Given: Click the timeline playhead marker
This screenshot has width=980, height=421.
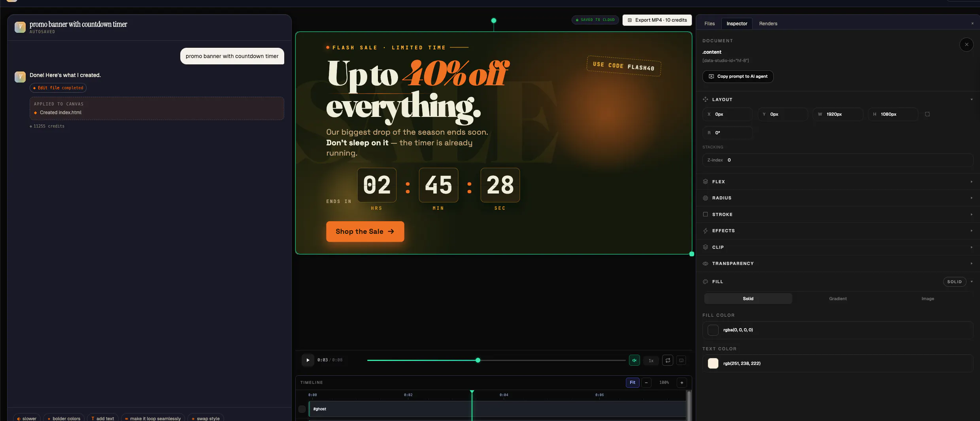Looking at the screenshot, I should 472,392.
